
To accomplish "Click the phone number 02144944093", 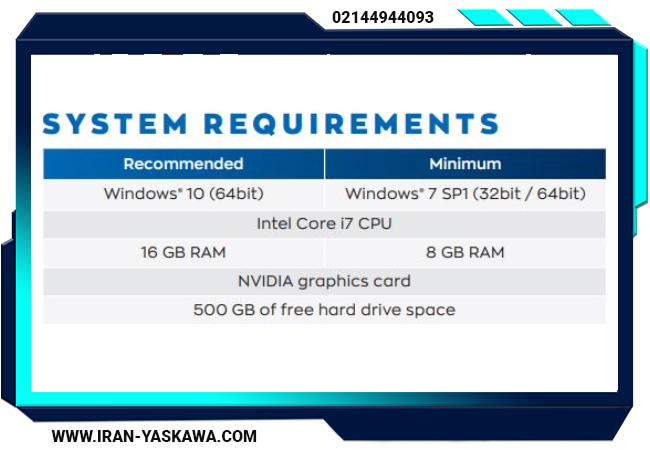I will point(383,17).
